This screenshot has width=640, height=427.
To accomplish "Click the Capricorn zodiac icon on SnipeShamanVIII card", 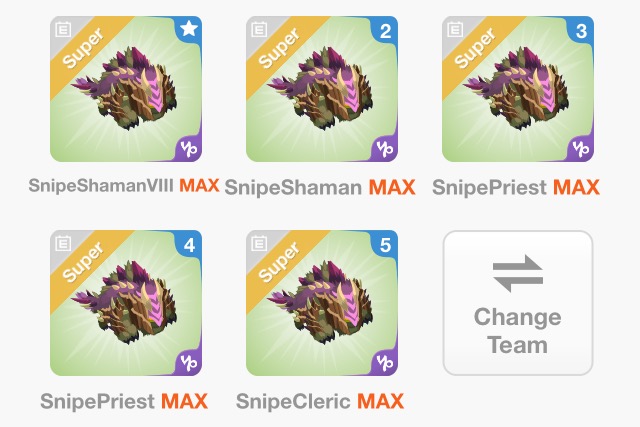I will (x=189, y=149).
